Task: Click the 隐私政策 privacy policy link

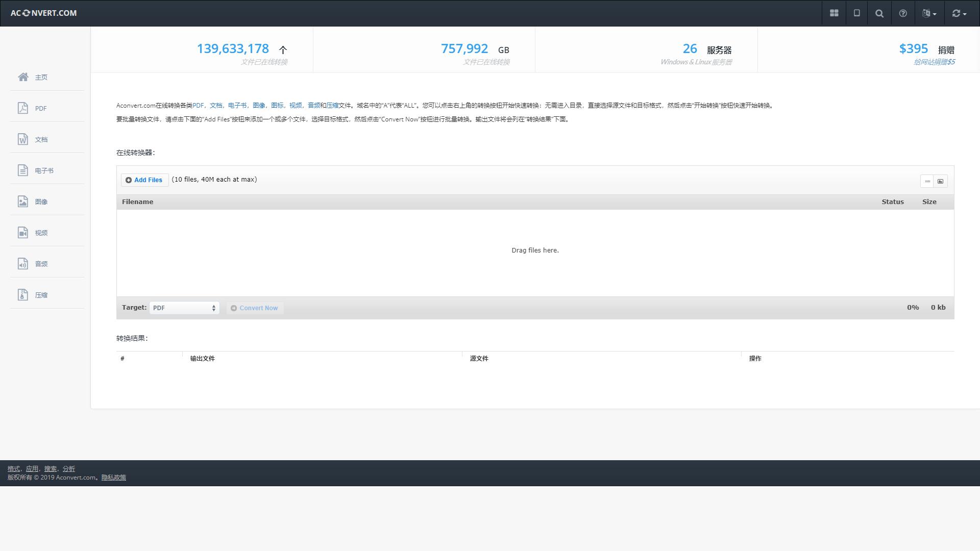Action: pos(113,478)
